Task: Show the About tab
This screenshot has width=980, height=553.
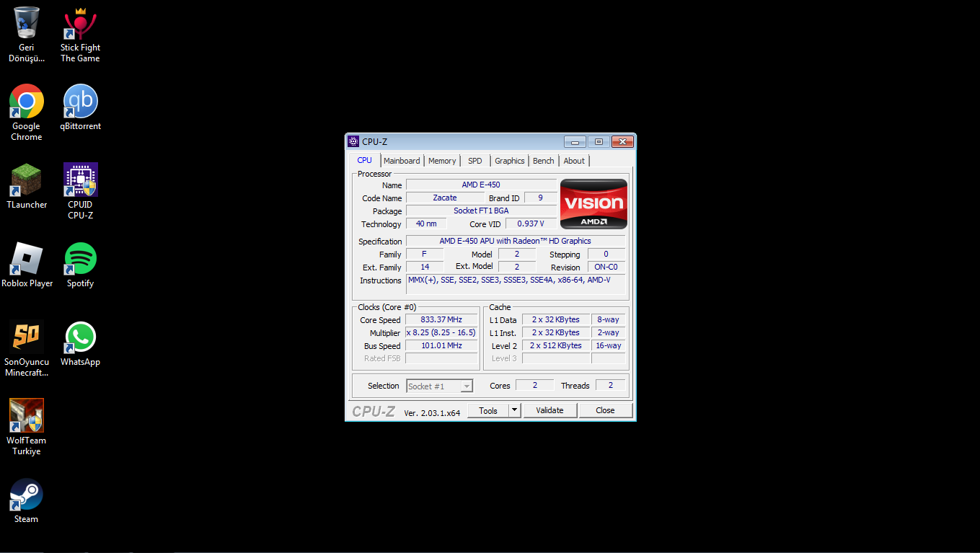Action: pos(574,161)
